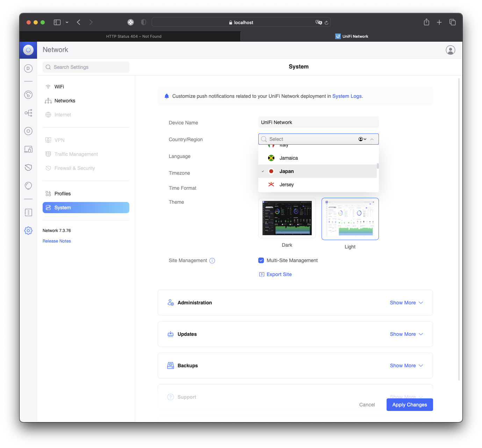Screen dimensions: 482x448
Task: Switch to UniFi Network browser tab
Action: (352, 36)
